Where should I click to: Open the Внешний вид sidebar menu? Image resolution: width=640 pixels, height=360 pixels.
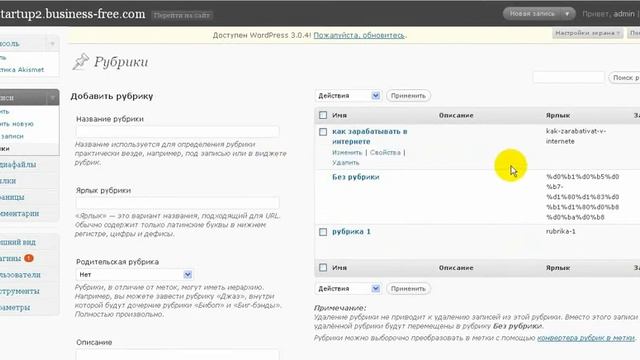tap(18, 242)
